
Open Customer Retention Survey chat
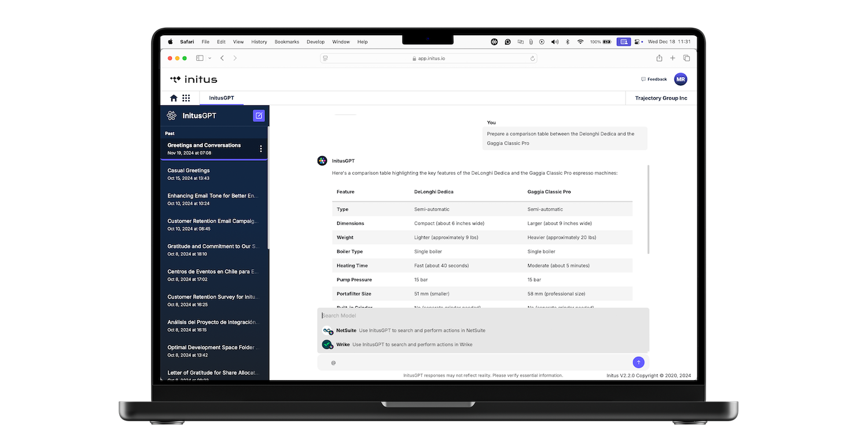pyautogui.click(x=214, y=300)
